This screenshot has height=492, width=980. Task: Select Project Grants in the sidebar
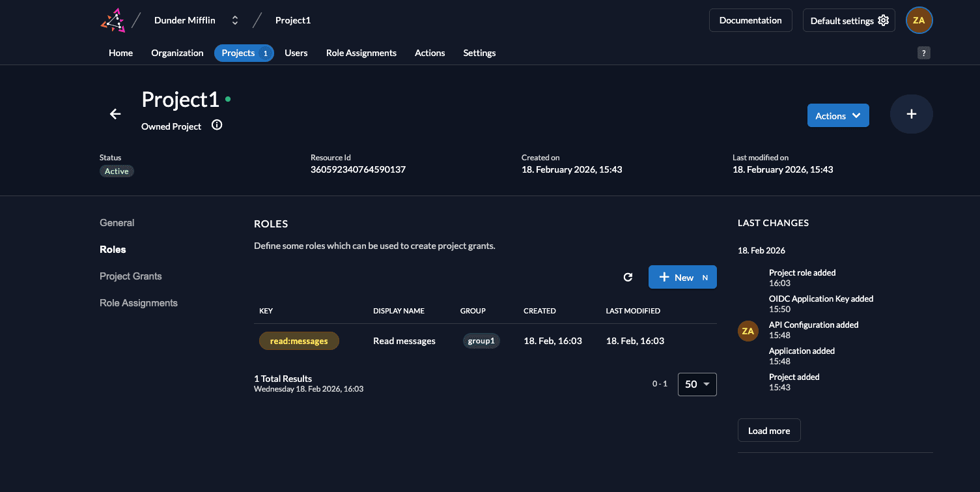[130, 276]
